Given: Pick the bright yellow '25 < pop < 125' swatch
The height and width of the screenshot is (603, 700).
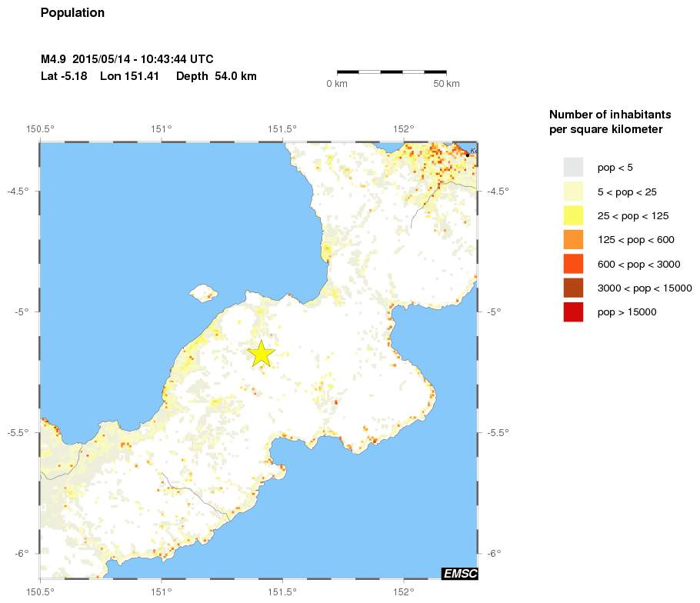Looking at the screenshot, I should pyautogui.click(x=573, y=215).
